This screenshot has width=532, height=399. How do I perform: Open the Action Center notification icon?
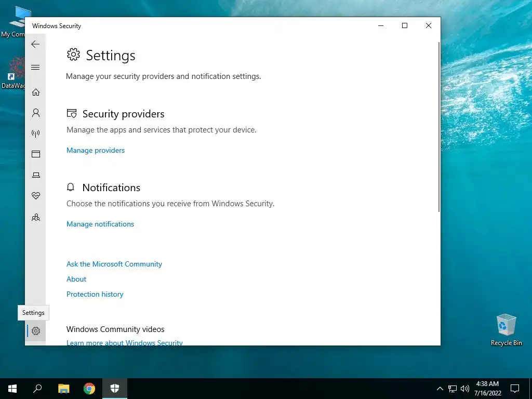(x=515, y=389)
